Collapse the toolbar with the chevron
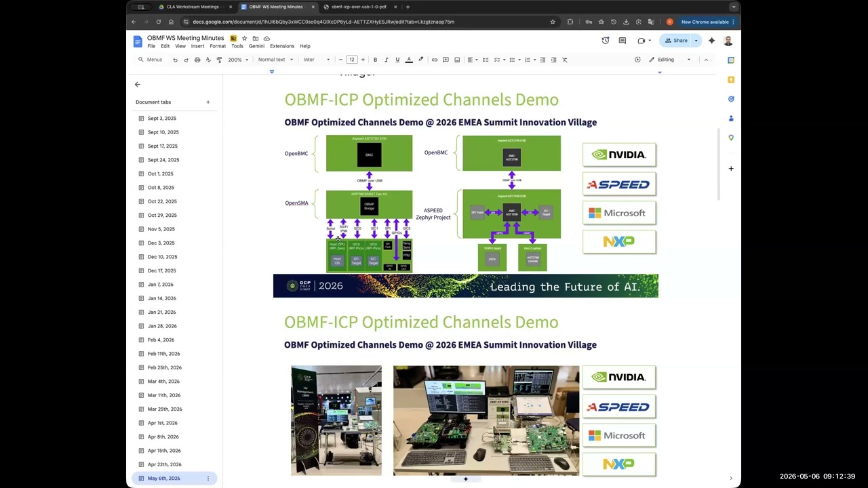The image size is (868, 488). tap(706, 60)
